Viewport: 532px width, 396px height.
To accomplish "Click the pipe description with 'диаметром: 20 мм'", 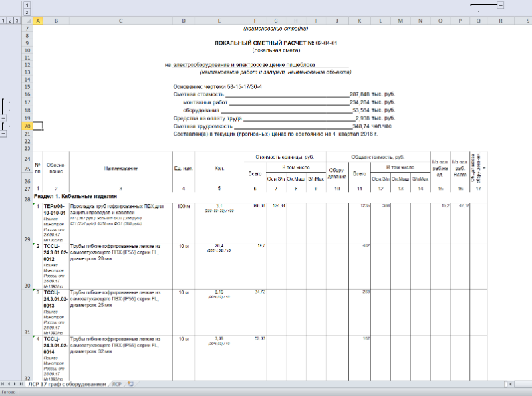I will (x=115, y=252).
